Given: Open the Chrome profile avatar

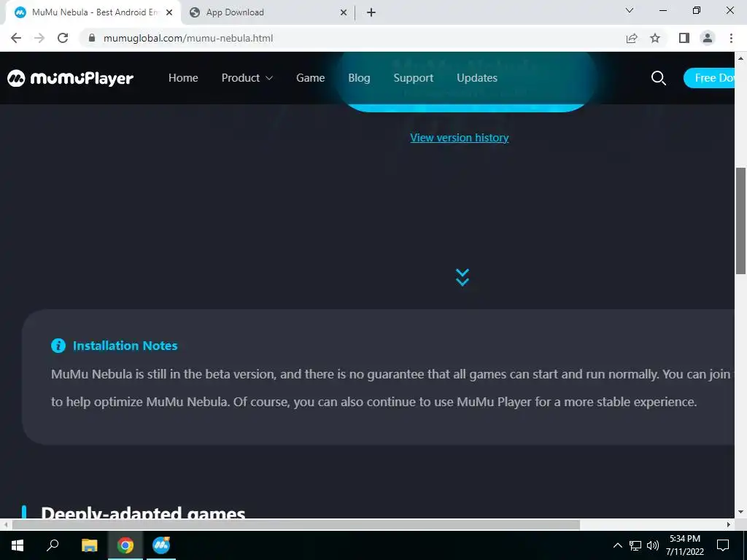Looking at the screenshot, I should (x=708, y=38).
